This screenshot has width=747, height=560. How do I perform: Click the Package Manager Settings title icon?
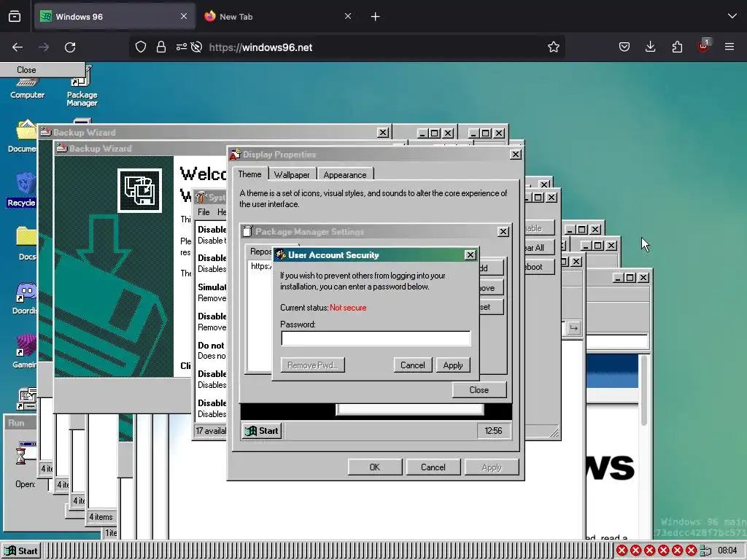(247, 231)
